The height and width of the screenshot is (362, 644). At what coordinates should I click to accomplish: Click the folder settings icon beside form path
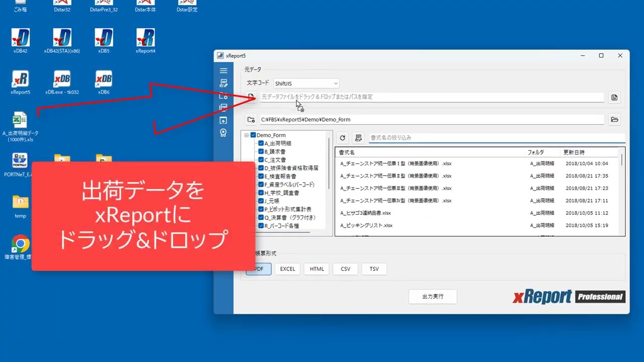251,120
